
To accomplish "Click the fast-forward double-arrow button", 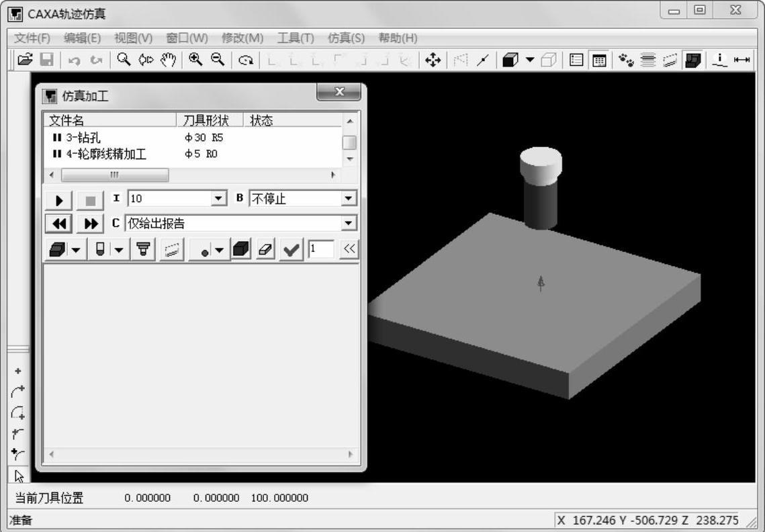I will (90, 224).
